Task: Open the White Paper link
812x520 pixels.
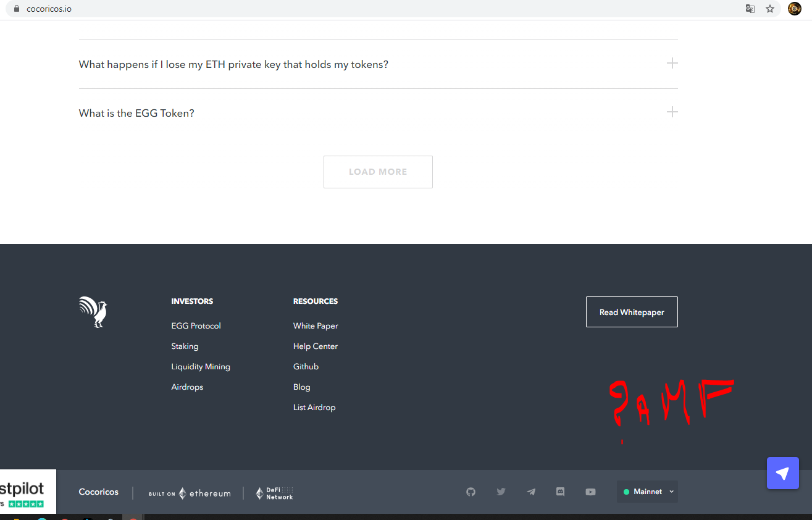Action: point(316,325)
